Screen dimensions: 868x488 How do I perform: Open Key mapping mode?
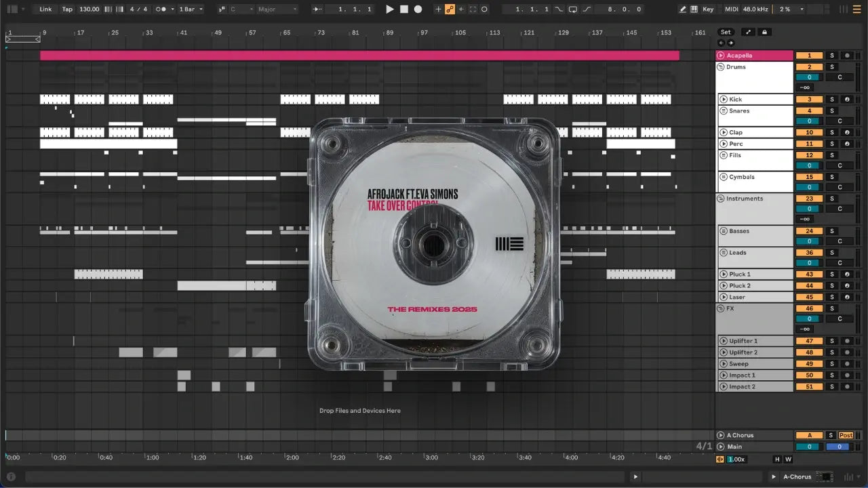708,9
